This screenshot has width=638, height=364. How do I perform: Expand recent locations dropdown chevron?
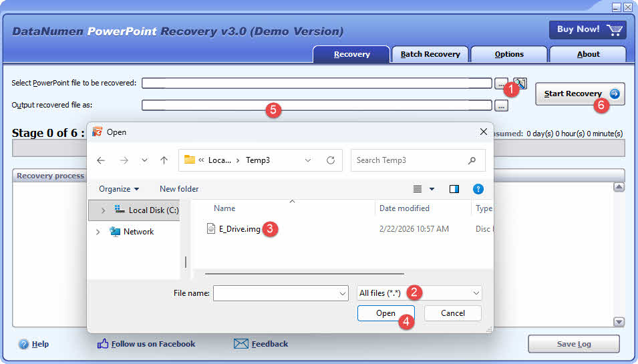click(144, 160)
